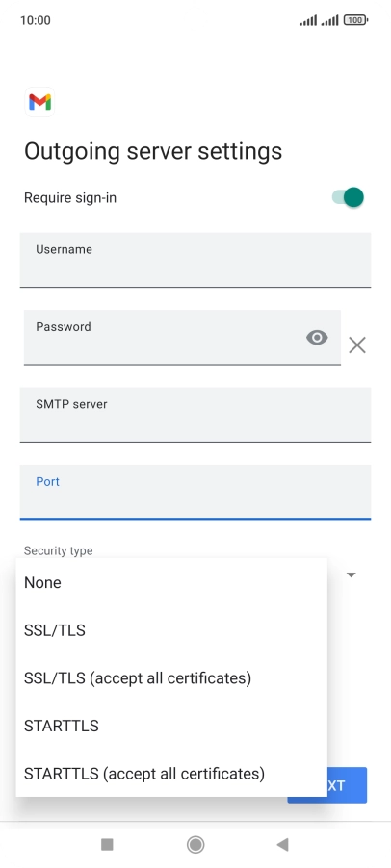
Task: Choose STARTTLS (accept all certificates)
Action: (x=171, y=773)
